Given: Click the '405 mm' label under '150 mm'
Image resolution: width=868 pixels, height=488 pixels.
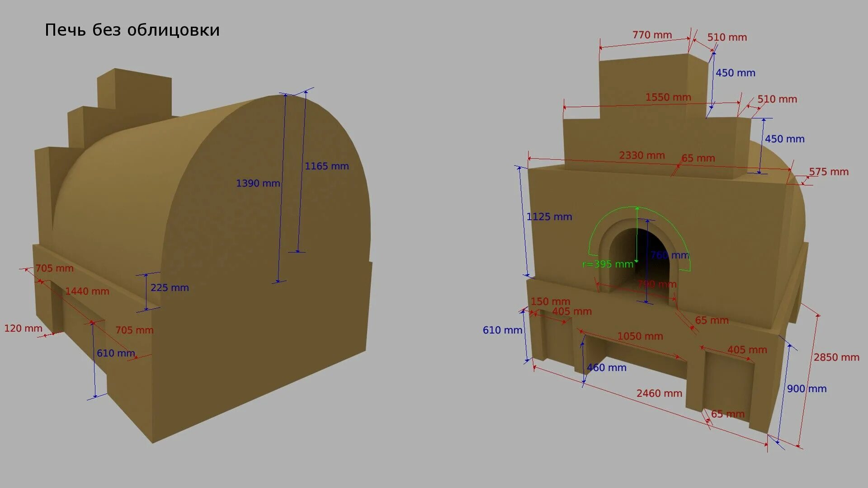Looking at the screenshot, I should click(x=571, y=311).
